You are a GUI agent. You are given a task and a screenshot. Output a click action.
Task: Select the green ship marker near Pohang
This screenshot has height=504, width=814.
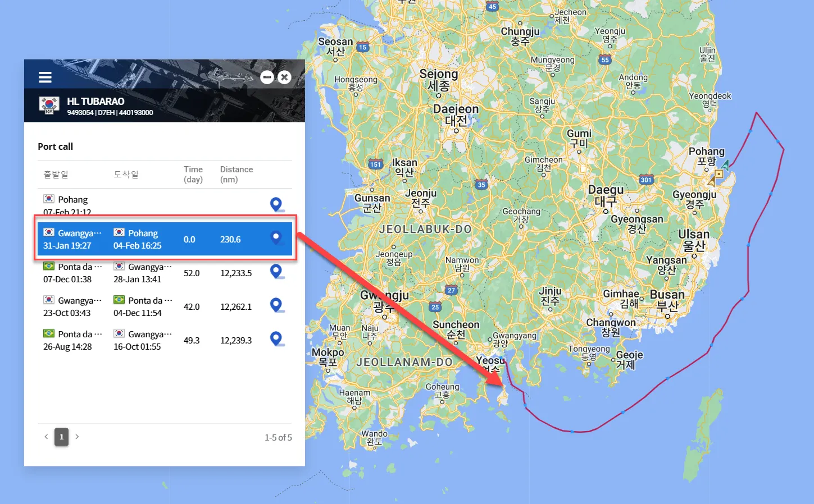click(x=726, y=165)
